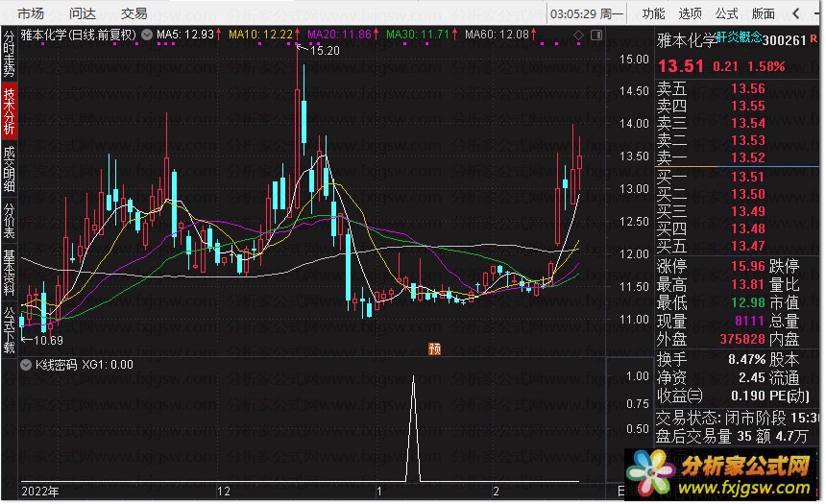The image size is (826, 504).
Task: Open the 公式 menu
Action: [x=726, y=13]
